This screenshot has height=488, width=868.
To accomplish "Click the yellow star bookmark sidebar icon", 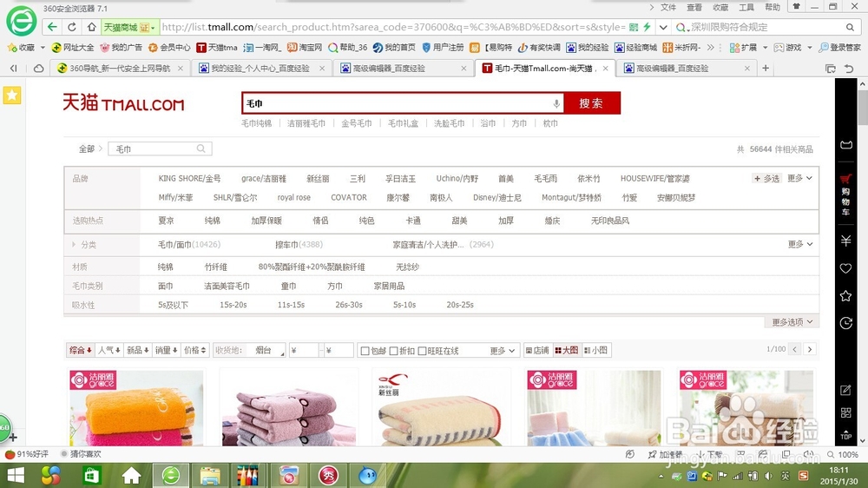I will tap(12, 96).
